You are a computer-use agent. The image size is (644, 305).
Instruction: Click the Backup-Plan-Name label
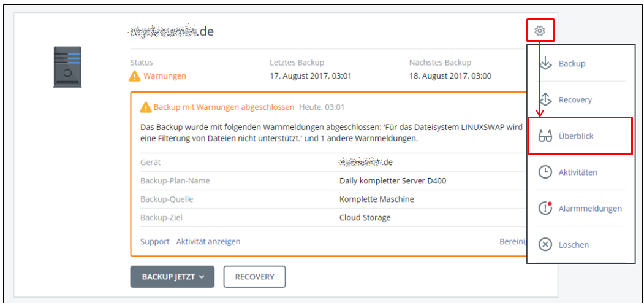pos(175,180)
